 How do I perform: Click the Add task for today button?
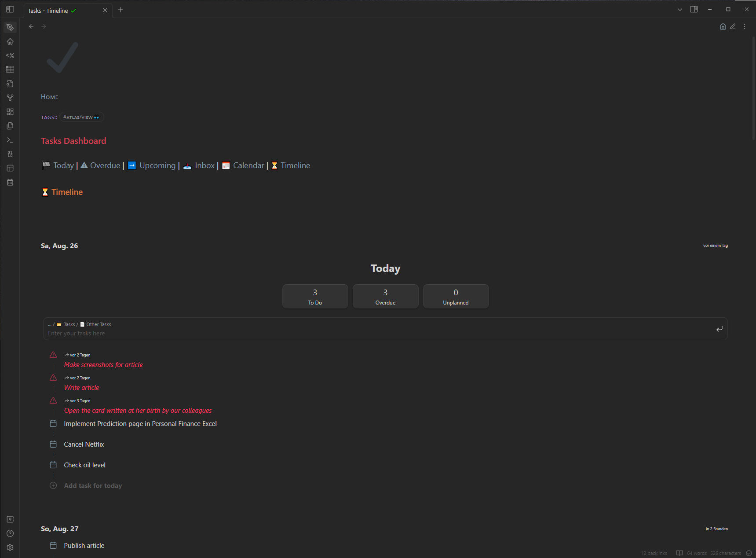tap(93, 485)
